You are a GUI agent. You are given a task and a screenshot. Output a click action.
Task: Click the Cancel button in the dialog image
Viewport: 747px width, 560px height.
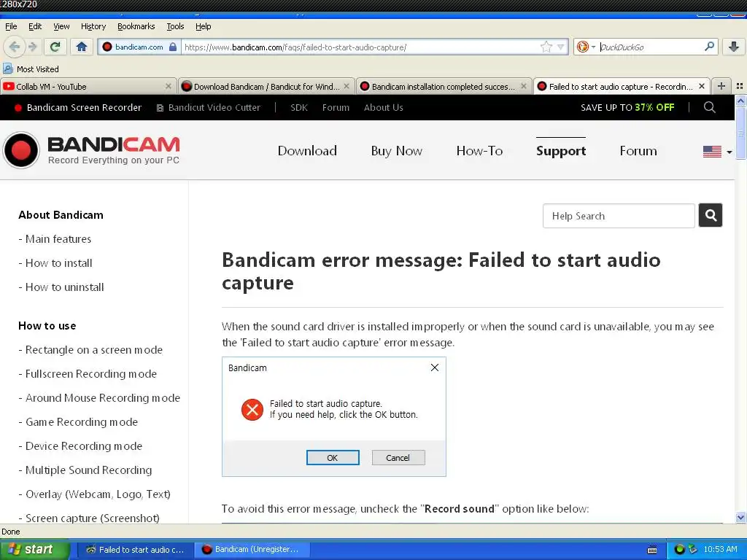tap(398, 458)
